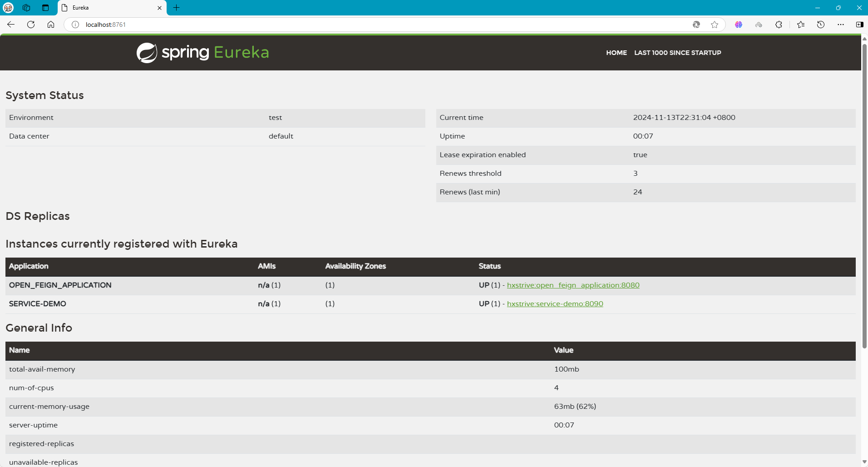Open browser extensions puzzle icon

(779, 25)
